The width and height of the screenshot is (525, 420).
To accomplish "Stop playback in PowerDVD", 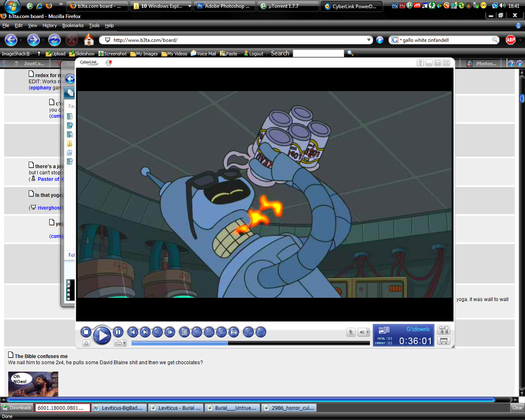I will [x=86, y=332].
